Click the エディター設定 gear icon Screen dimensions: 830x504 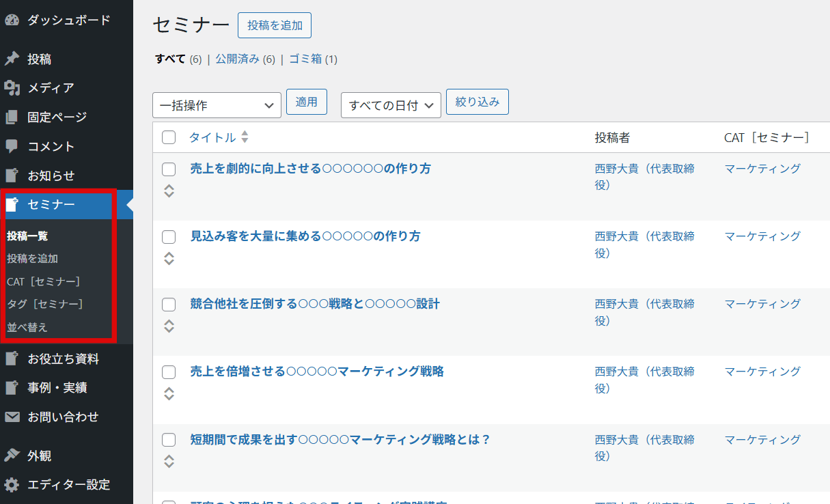(x=12, y=484)
